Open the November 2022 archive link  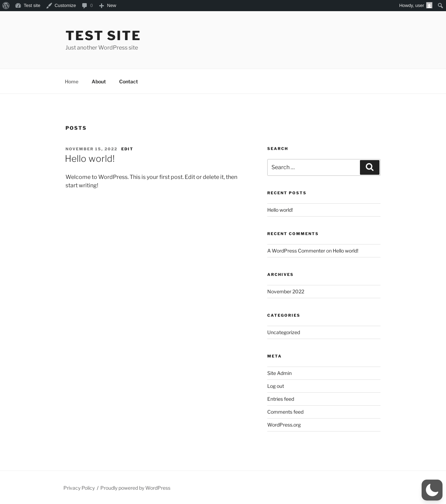coord(286,292)
